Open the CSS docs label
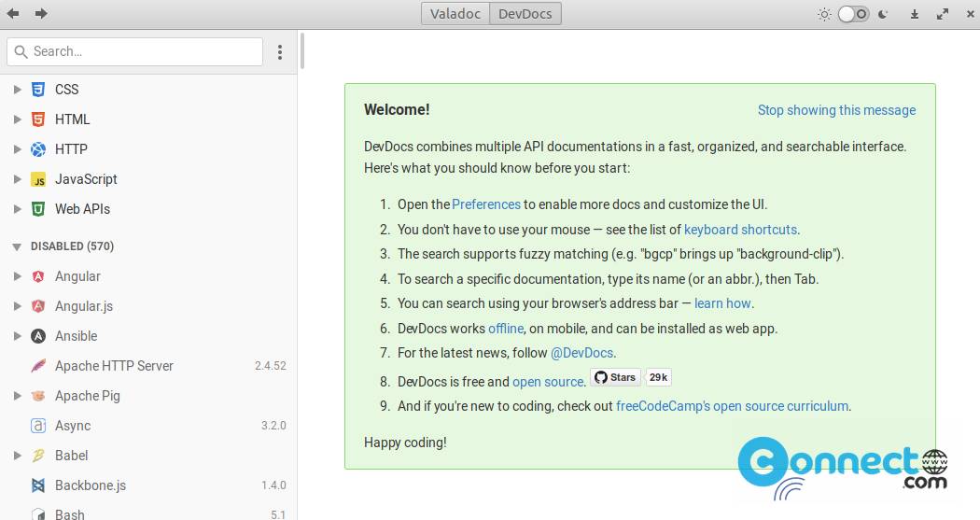Screen dimensions: 980x520 click(67, 90)
